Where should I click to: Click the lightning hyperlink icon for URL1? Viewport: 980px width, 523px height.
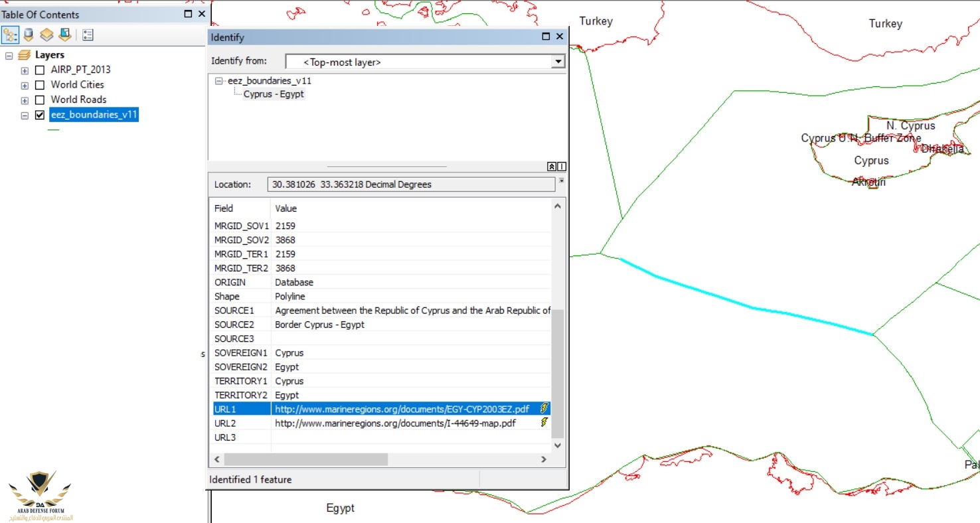pos(544,409)
